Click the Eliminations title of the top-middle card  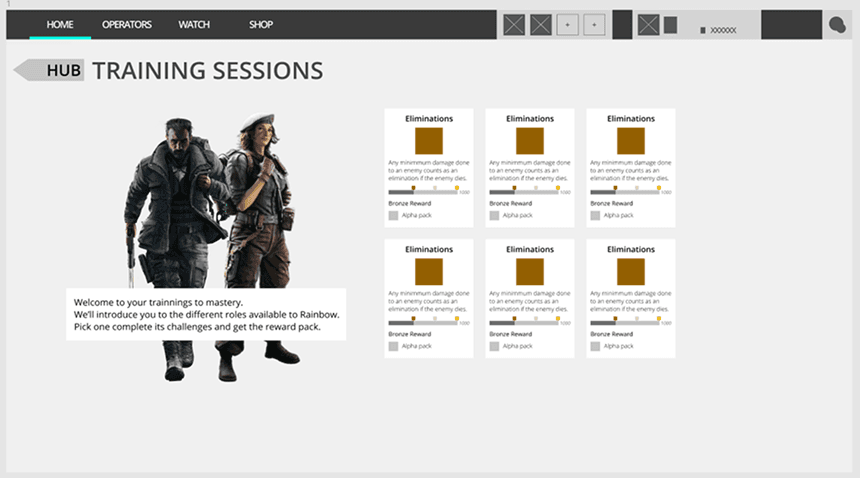(x=530, y=118)
